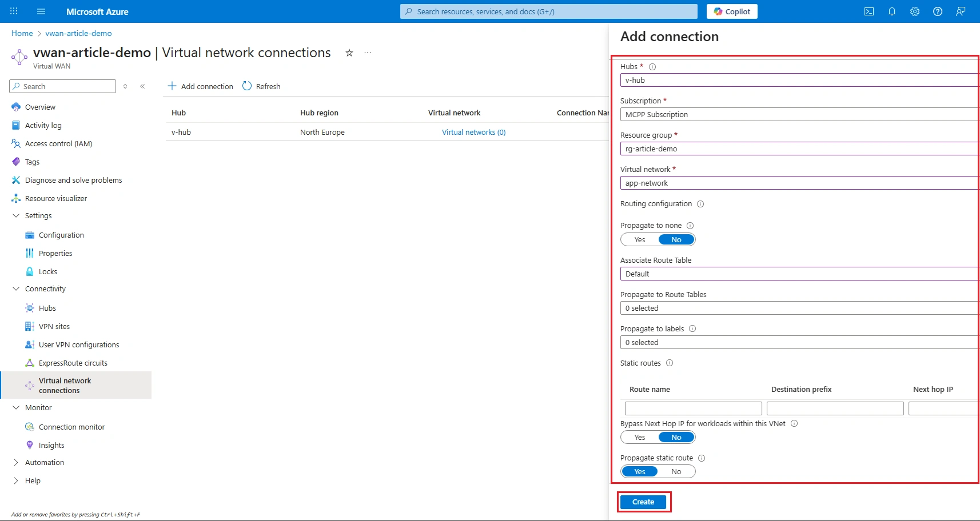The height and width of the screenshot is (521, 980).
Task: Click the Create button
Action: (643, 502)
